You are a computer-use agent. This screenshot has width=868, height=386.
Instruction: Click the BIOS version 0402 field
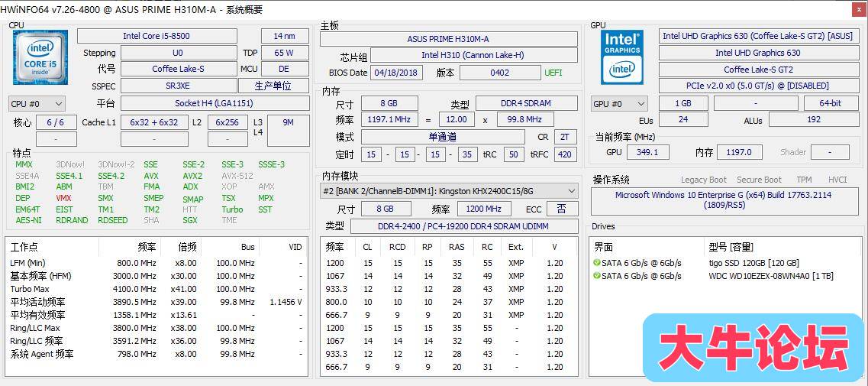(500, 73)
